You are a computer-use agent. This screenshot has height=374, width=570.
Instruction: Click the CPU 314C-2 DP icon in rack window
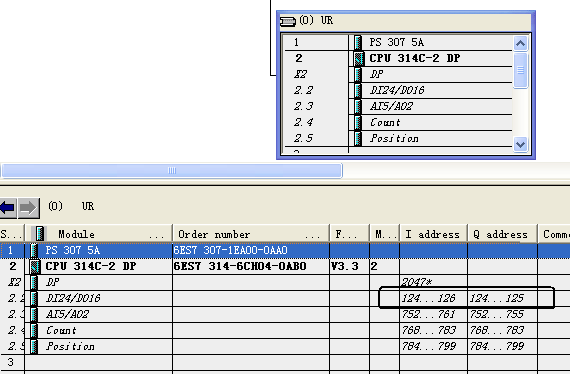(359, 58)
